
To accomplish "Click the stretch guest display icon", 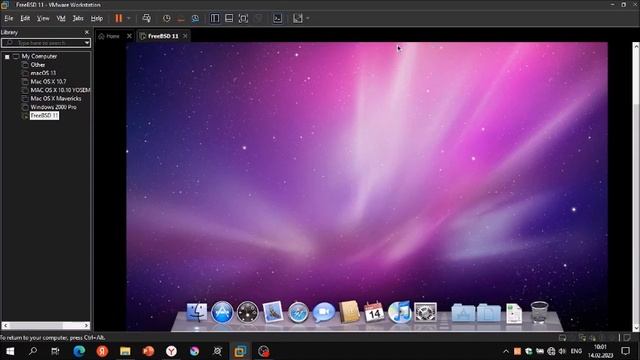I will 298,18.
